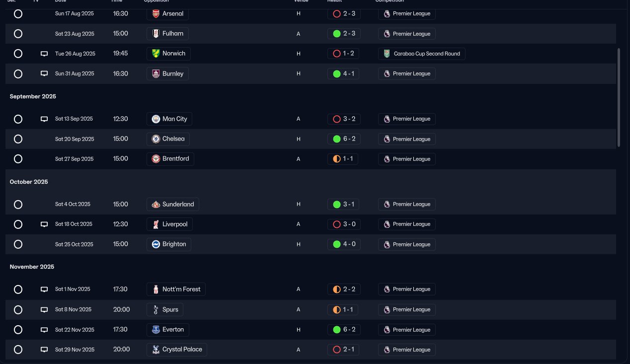The width and height of the screenshot is (630, 364).
Task: Select the radio button for the Spurs match
Action: click(18, 309)
